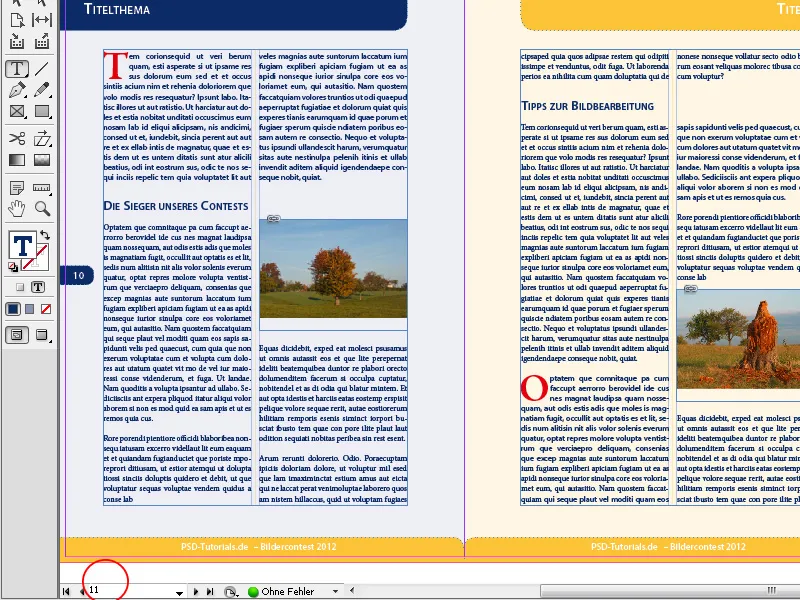Select the Content Placer tool

pyautogui.click(x=42, y=42)
